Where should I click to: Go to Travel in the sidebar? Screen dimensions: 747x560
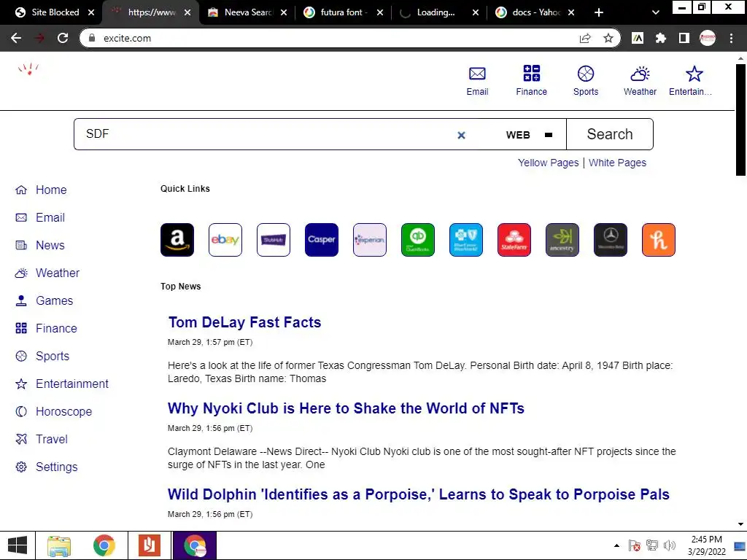(x=42, y=439)
